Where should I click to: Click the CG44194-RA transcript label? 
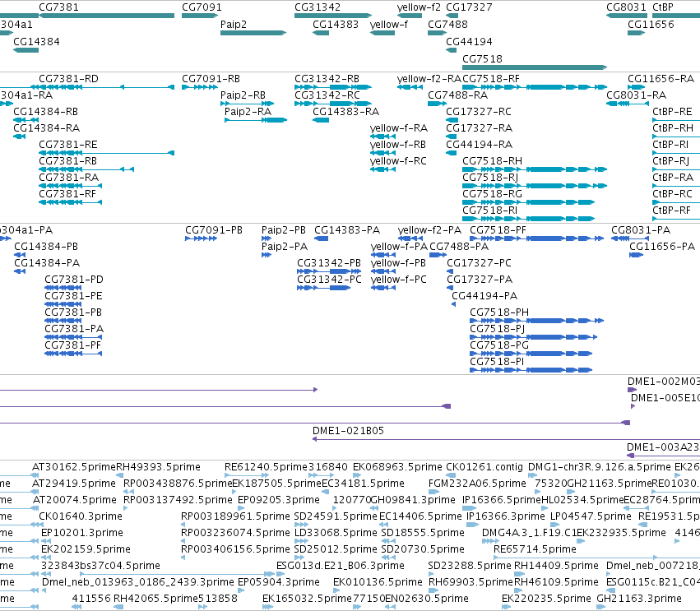(x=479, y=145)
